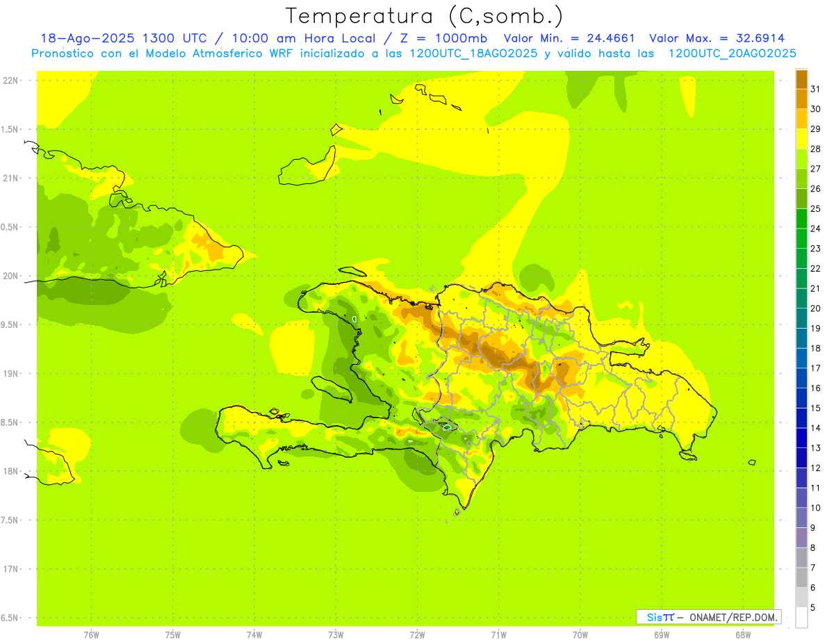The height and width of the screenshot is (644, 834).
Task: Click the '73W' longitude label
Action: tap(336, 635)
